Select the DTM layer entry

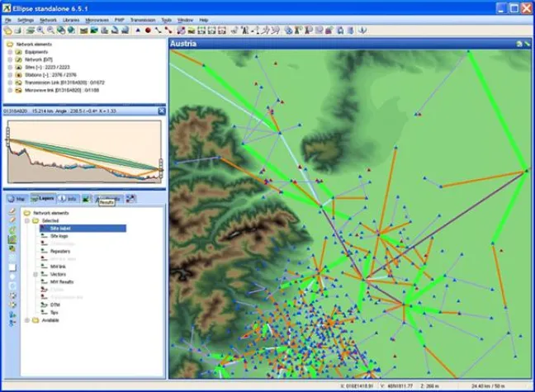[x=54, y=305]
